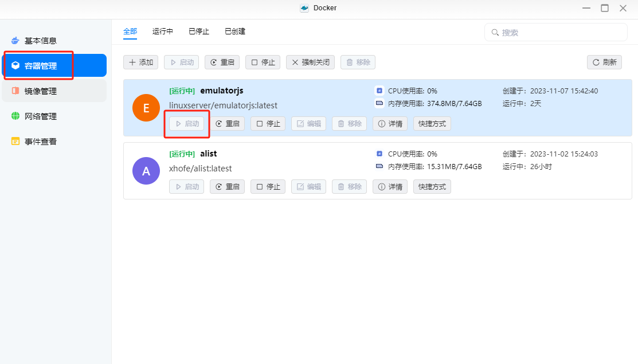Open 详情 for the emulatorjs container
This screenshot has height=364, width=638.
(x=390, y=124)
